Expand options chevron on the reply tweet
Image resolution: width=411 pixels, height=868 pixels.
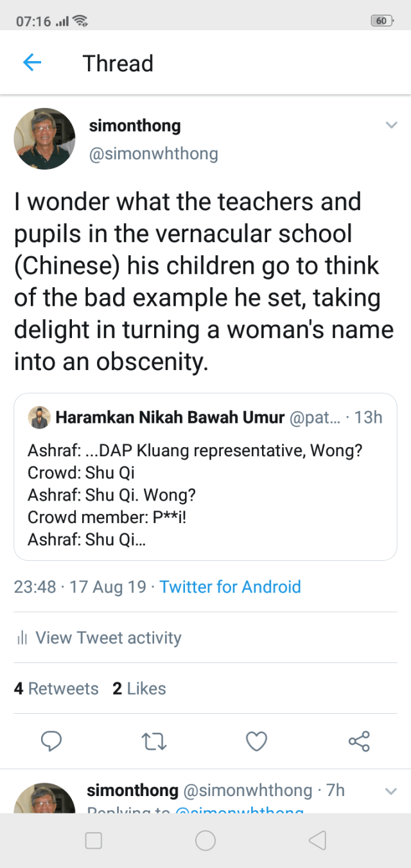pyautogui.click(x=391, y=792)
